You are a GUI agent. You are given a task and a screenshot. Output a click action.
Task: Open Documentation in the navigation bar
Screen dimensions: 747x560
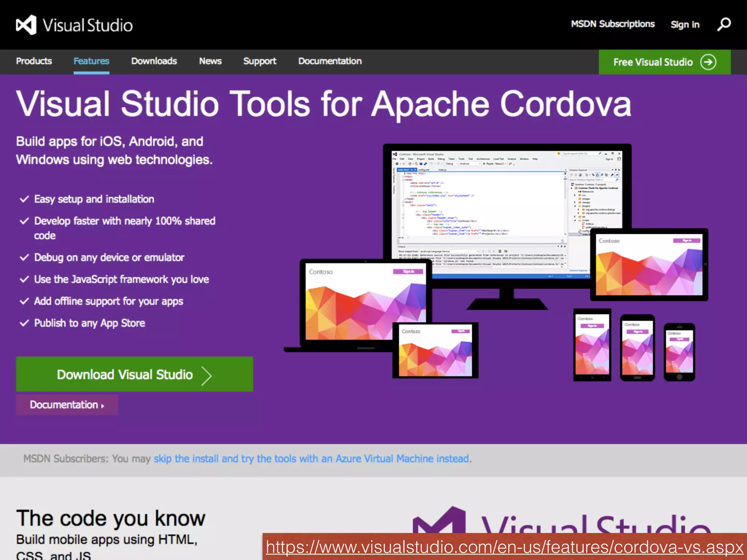(330, 61)
